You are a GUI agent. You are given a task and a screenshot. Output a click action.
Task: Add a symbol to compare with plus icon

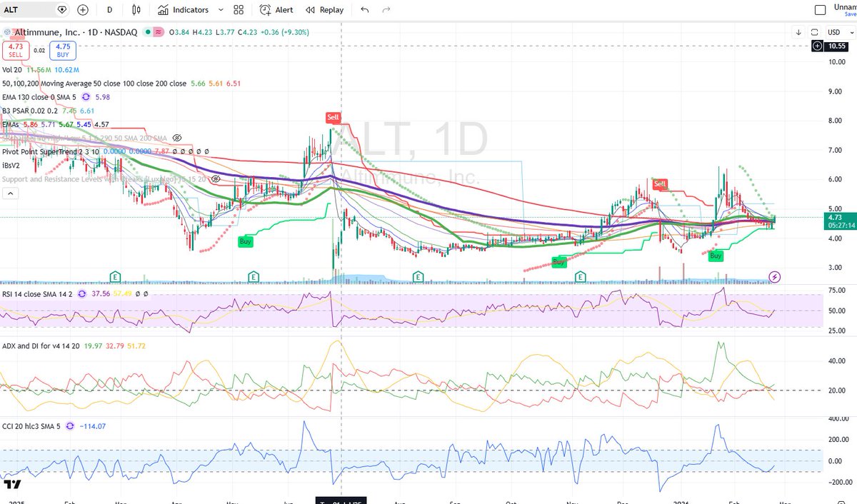click(x=83, y=10)
